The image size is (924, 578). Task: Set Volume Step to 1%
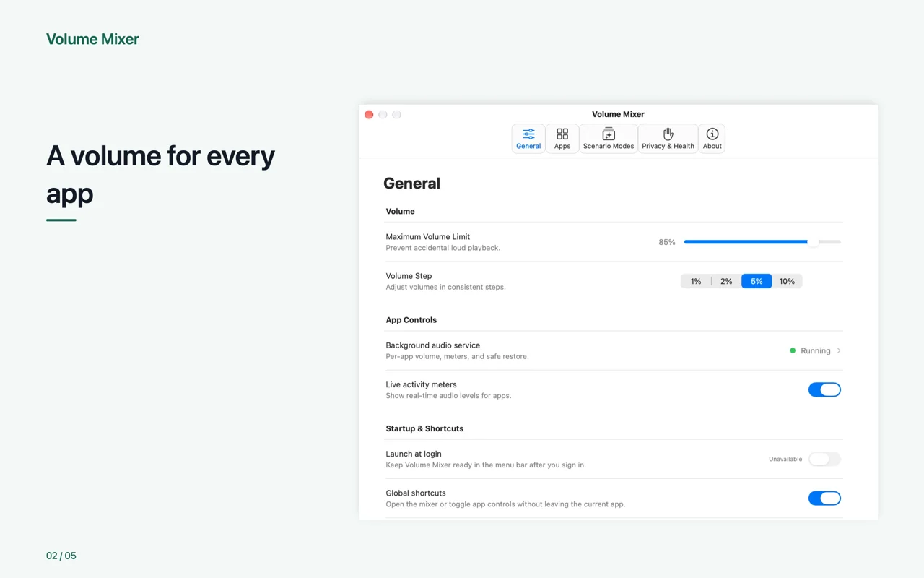tap(696, 281)
